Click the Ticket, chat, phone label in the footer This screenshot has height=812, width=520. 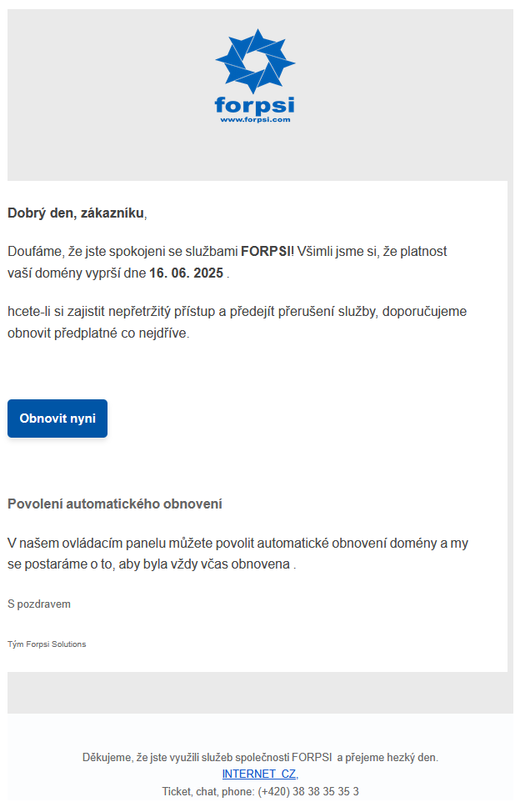(208, 791)
